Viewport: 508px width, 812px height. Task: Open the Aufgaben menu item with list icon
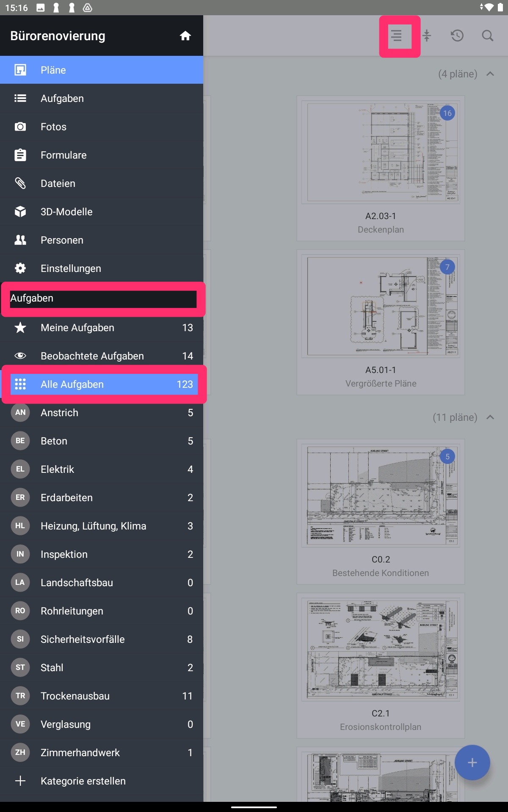click(x=102, y=98)
